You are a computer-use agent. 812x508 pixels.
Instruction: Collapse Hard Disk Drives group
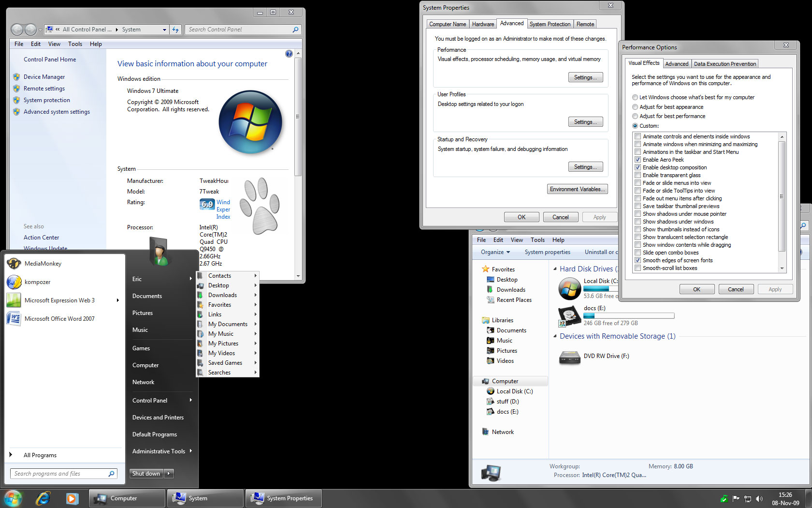pos(555,269)
